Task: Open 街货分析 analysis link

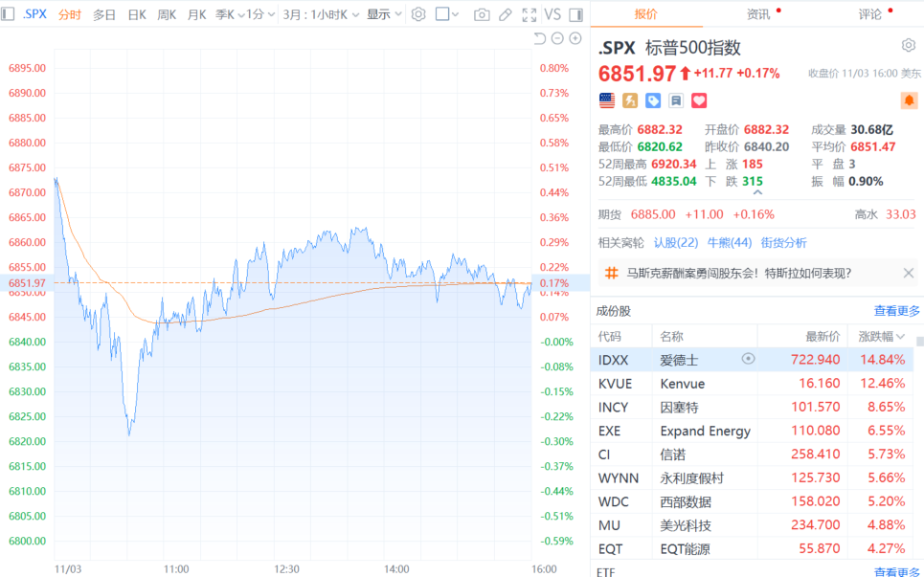Action: [x=784, y=243]
